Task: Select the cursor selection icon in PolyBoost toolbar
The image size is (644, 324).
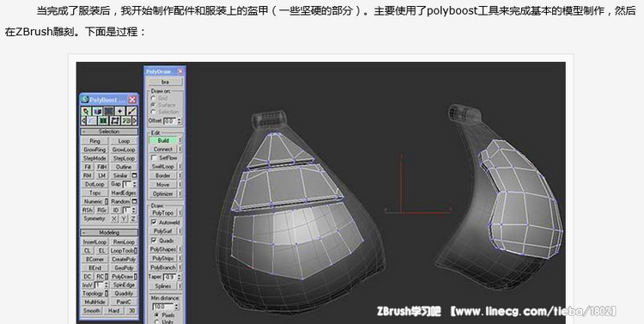Action: coord(86,111)
